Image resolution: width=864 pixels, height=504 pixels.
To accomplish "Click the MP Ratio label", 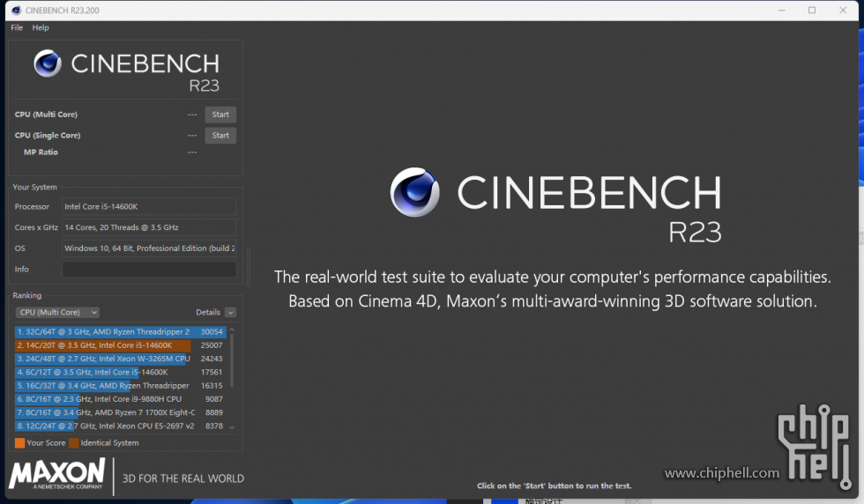I will tap(41, 152).
